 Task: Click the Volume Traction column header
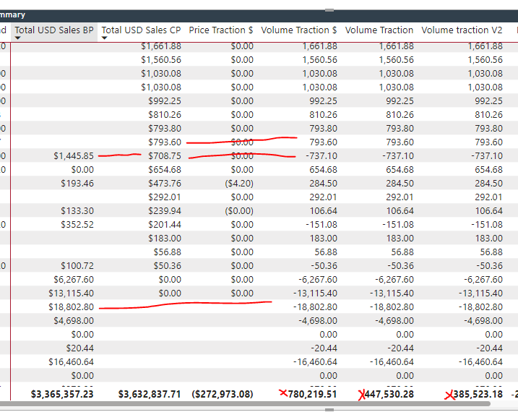coord(379,30)
